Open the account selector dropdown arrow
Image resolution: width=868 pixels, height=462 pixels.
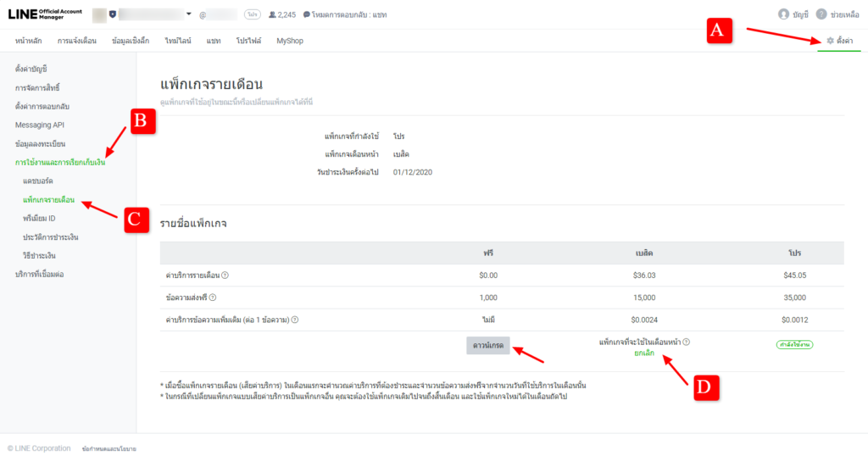tap(188, 14)
